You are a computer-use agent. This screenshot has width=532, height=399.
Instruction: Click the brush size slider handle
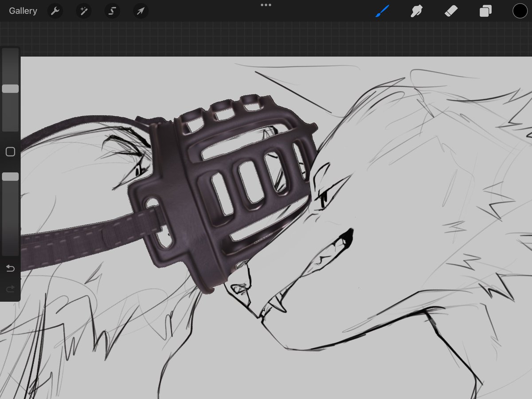pyautogui.click(x=10, y=89)
